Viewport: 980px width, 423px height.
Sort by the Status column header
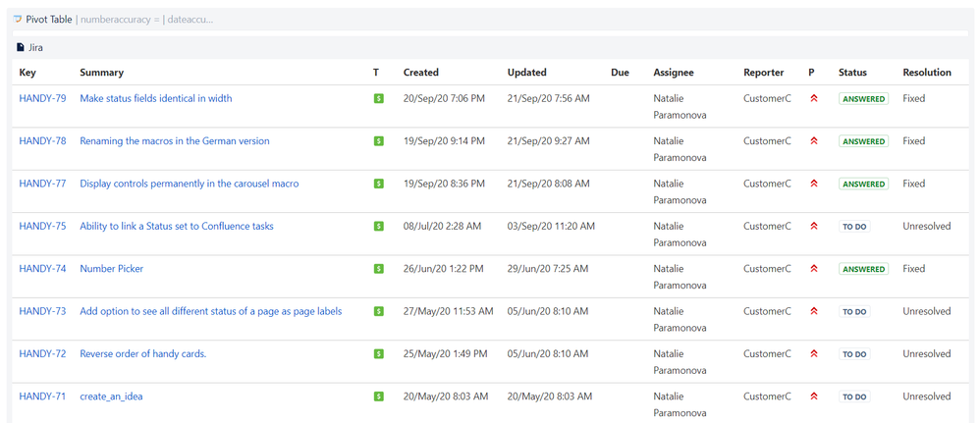tap(852, 73)
